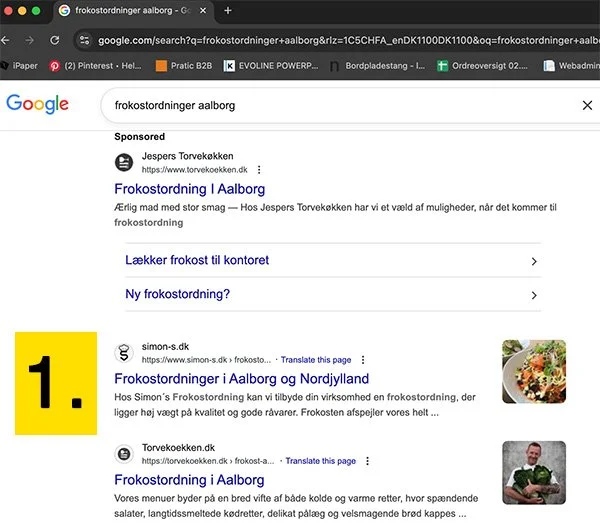Open the Webadmin bookmark
This screenshot has width=600, height=523.
(x=572, y=66)
